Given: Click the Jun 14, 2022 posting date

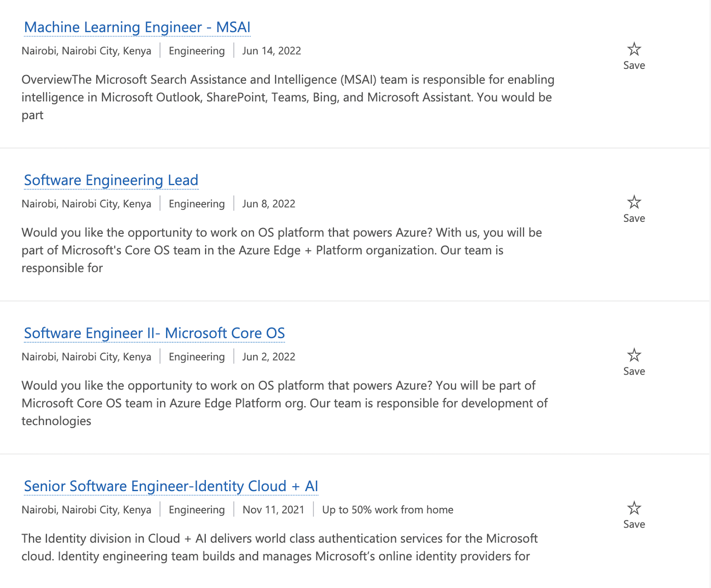Looking at the screenshot, I should (272, 51).
